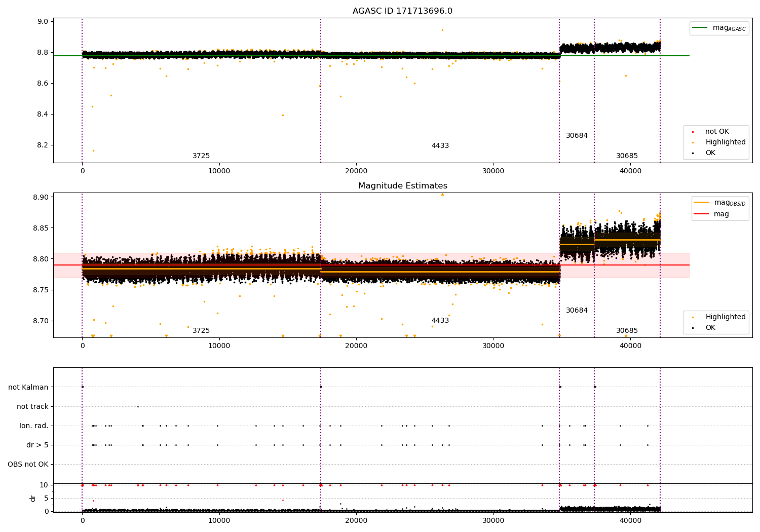Select "OK" in the Magnitude Estimates legend

pos(710,328)
